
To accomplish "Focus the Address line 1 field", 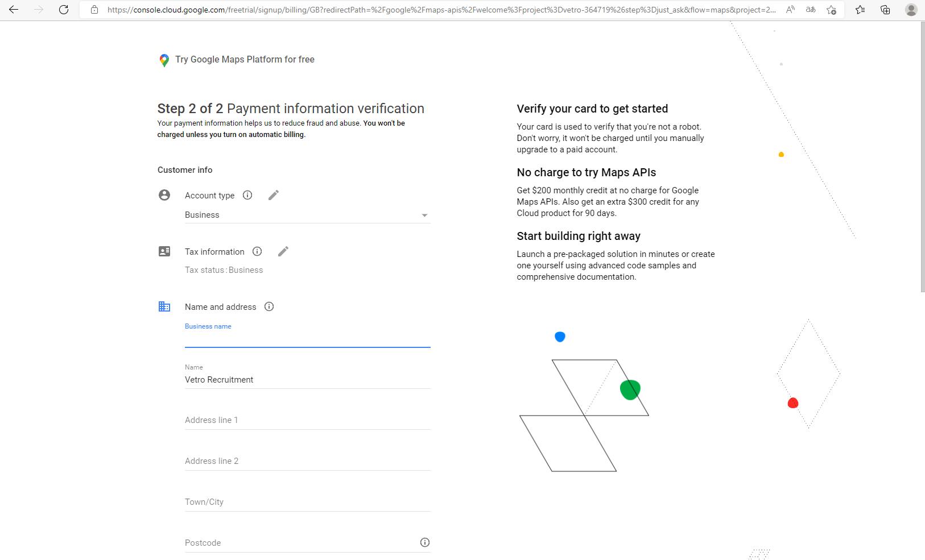I will click(x=307, y=420).
